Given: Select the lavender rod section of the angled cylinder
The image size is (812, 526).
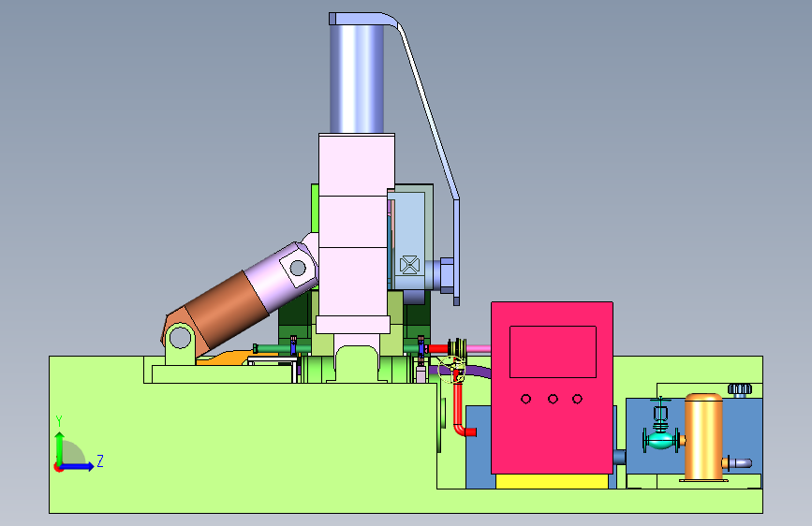Looking at the screenshot, I should coord(274,282).
